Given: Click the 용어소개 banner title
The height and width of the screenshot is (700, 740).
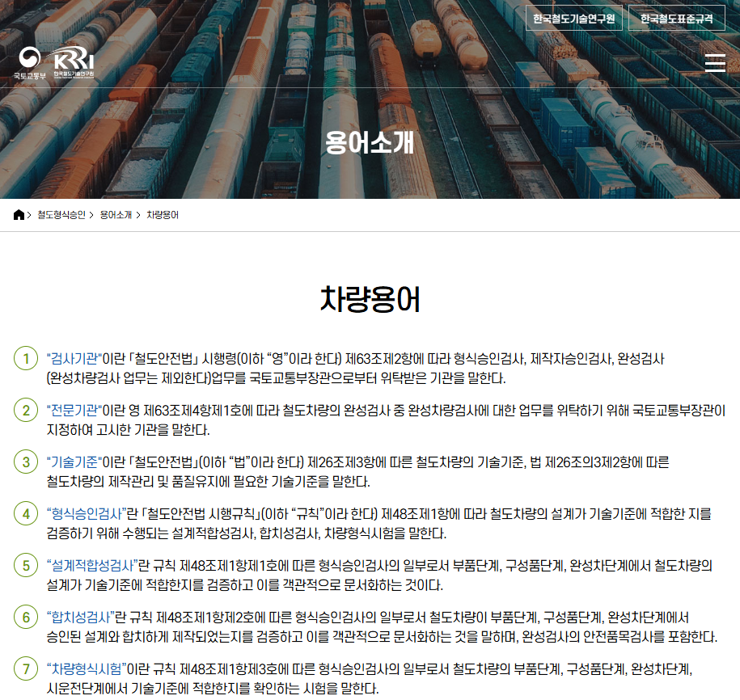Looking at the screenshot, I should [x=370, y=142].
